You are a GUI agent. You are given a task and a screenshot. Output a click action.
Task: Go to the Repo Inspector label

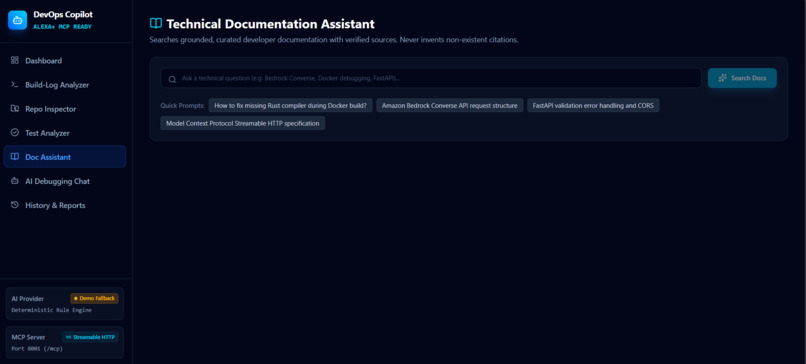click(50, 109)
